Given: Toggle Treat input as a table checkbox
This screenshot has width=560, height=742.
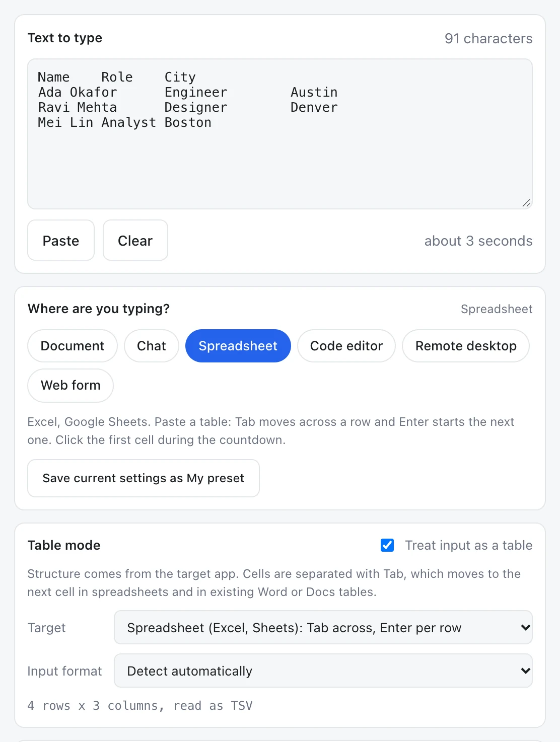Looking at the screenshot, I should coord(387,545).
